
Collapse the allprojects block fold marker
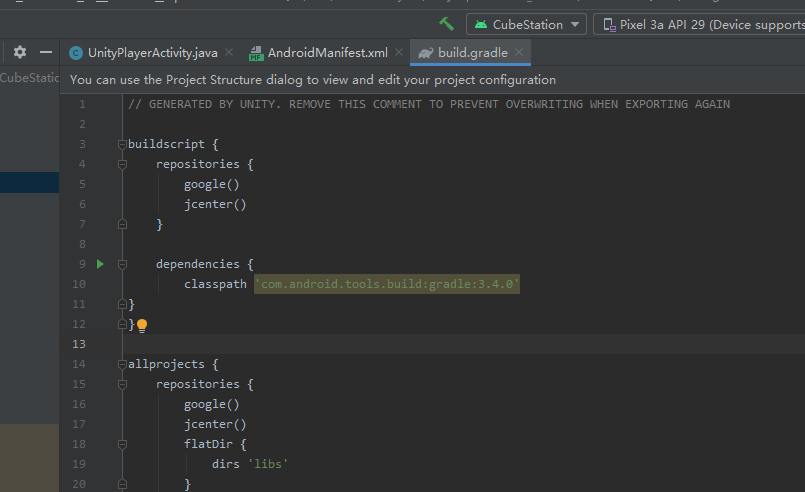[x=122, y=364]
